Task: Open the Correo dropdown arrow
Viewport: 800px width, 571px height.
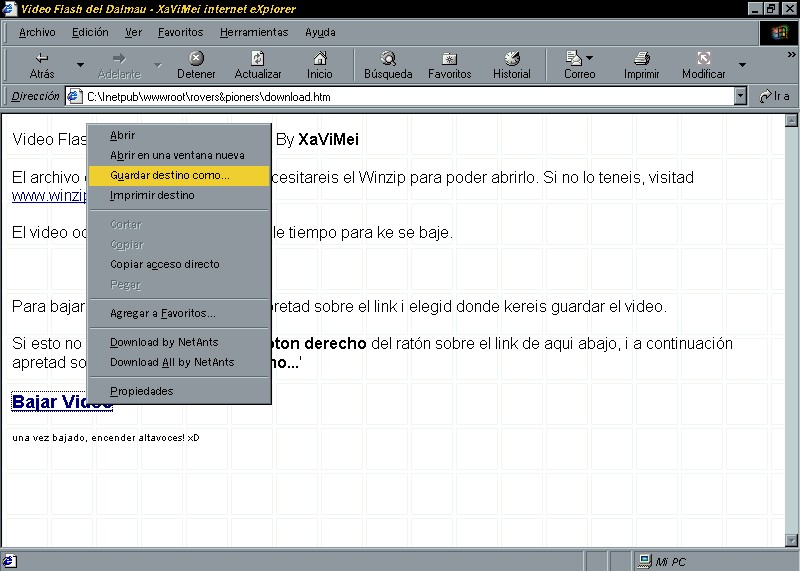Action: tap(590, 58)
